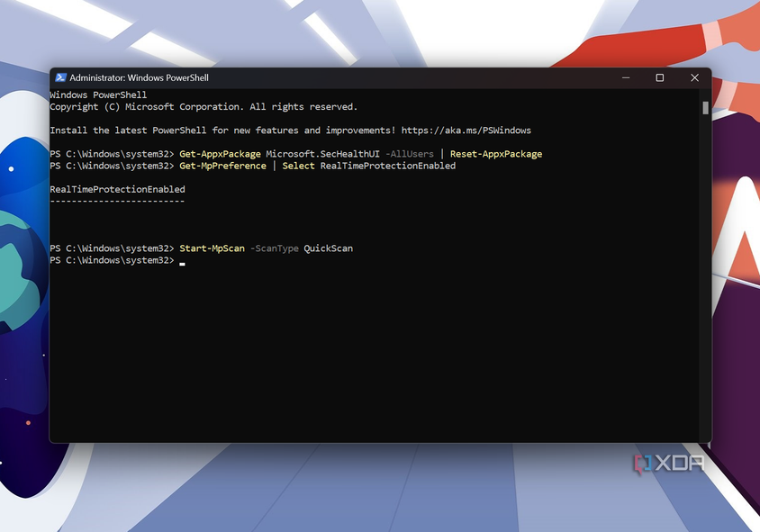Screen dimensions: 760x532
Task: Click the blinking cursor at the active prompt
Action: pyautogui.click(x=182, y=262)
